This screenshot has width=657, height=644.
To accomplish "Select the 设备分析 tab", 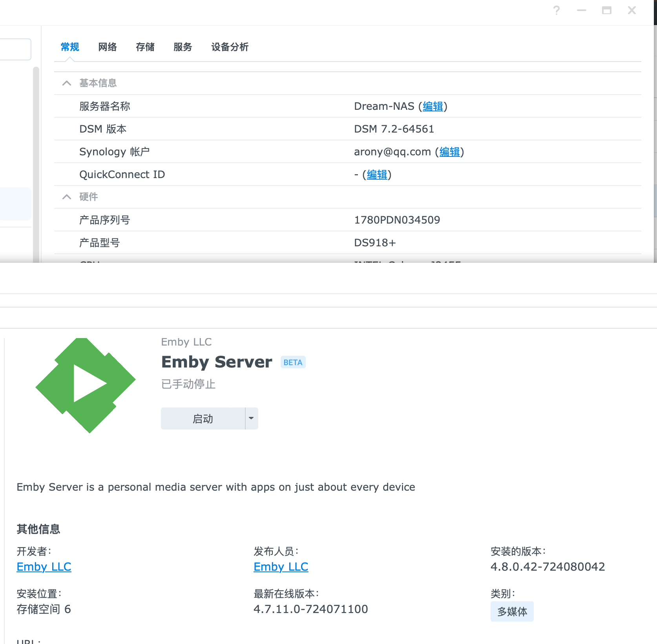I will (x=230, y=47).
